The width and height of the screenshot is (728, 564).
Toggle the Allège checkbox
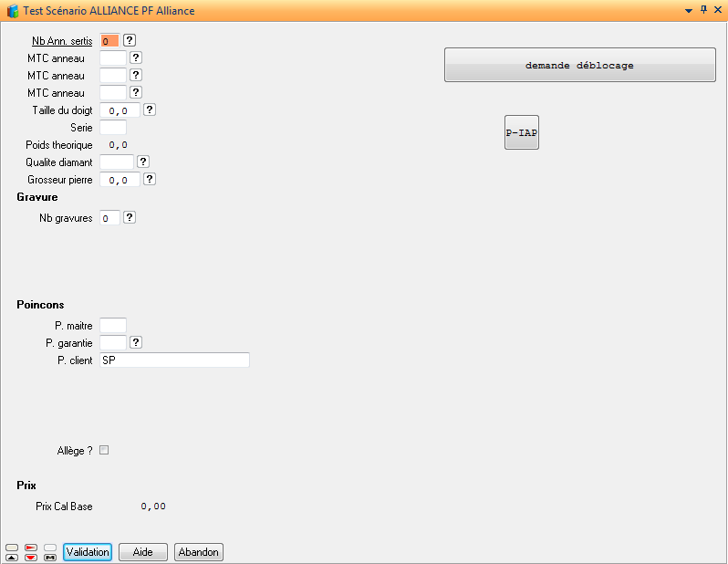coord(104,450)
